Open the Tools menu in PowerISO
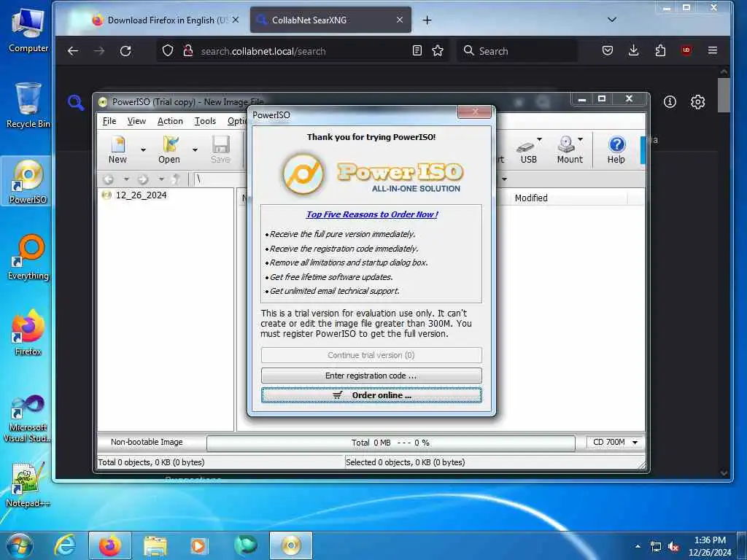 [205, 121]
